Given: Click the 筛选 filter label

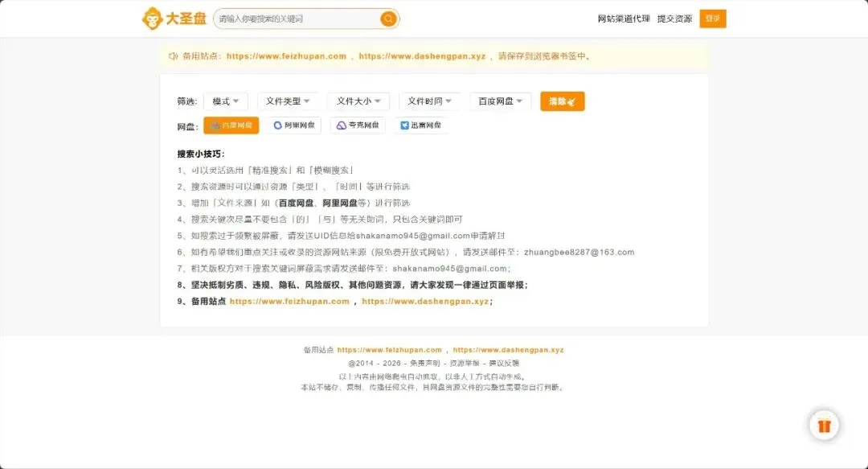Looking at the screenshot, I should (187, 101).
